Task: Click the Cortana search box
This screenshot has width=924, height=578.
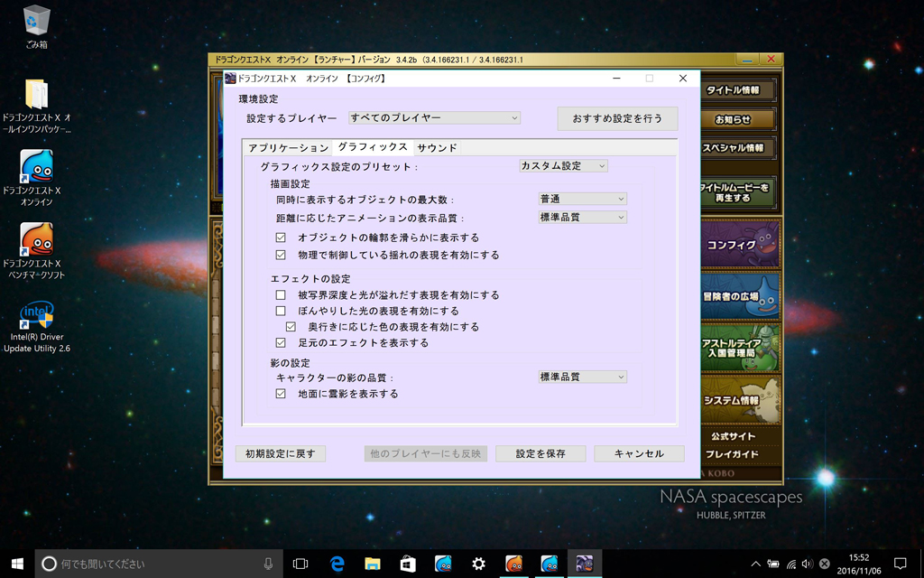Action: [159, 564]
